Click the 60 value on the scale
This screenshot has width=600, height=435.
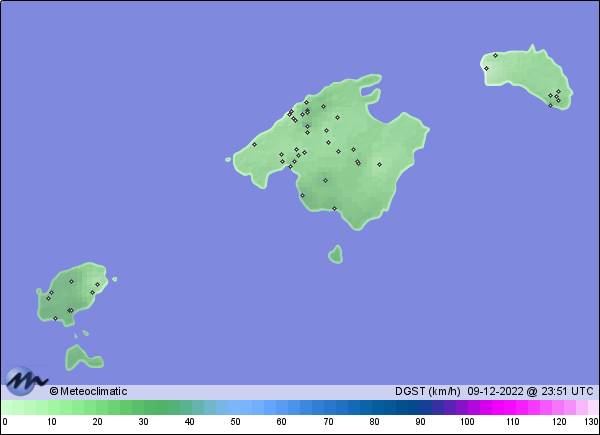click(x=282, y=422)
